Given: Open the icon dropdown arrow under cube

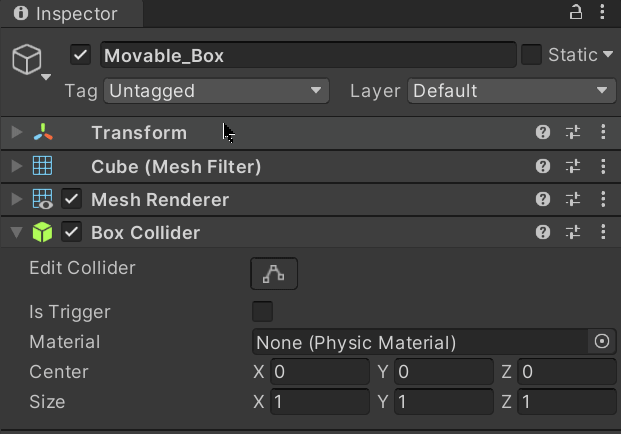Looking at the screenshot, I should click(x=46, y=77).
